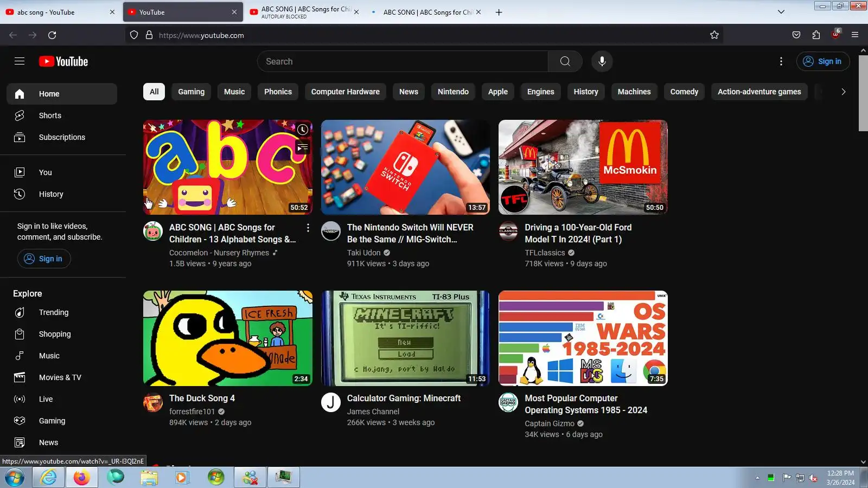Select the Action-adventure games filter chip
868x488 pixels.
click(x=759, y=92)
